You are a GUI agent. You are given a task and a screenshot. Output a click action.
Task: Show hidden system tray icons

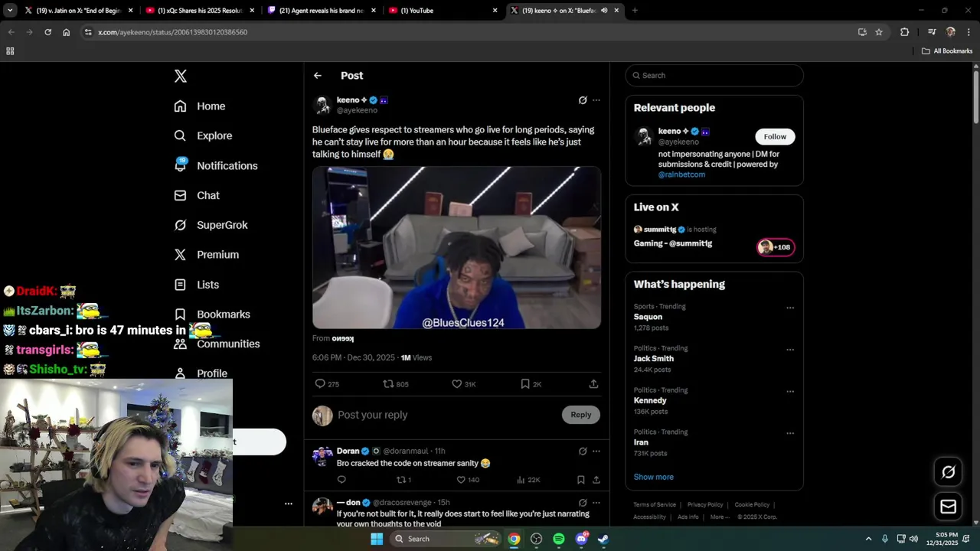tap(868, 539)
